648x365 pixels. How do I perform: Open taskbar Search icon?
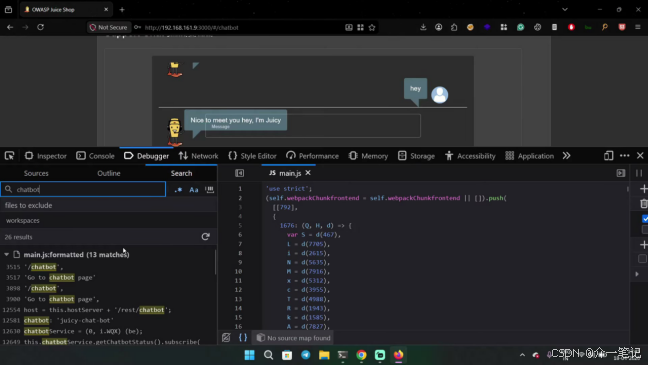pyautogui.click(x=269, y=355)
